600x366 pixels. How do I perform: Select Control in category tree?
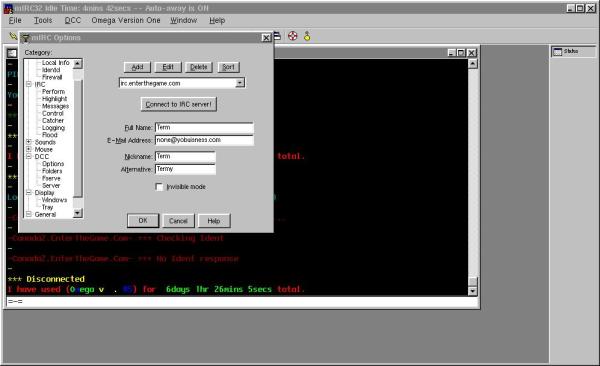[x=53, y=113]
